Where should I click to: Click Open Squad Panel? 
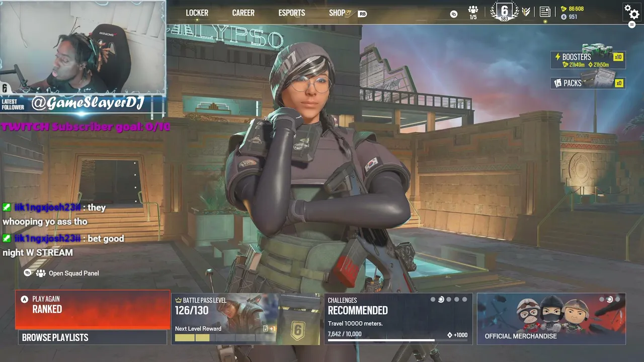[x=73, y=274]
